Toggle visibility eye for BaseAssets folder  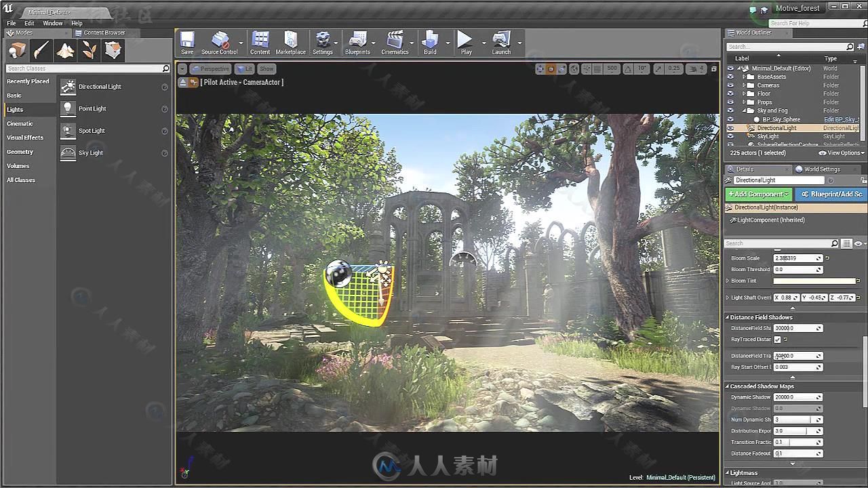pos(730,77)
